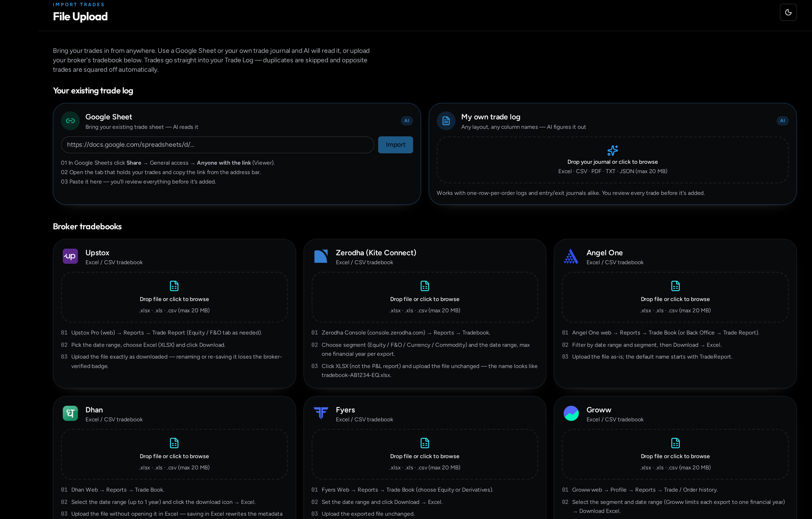This screenshot has width=812, height=519.
Task: Click the 'Zerodha (Kite Connect)' title
Action: [x=376, y=253]
